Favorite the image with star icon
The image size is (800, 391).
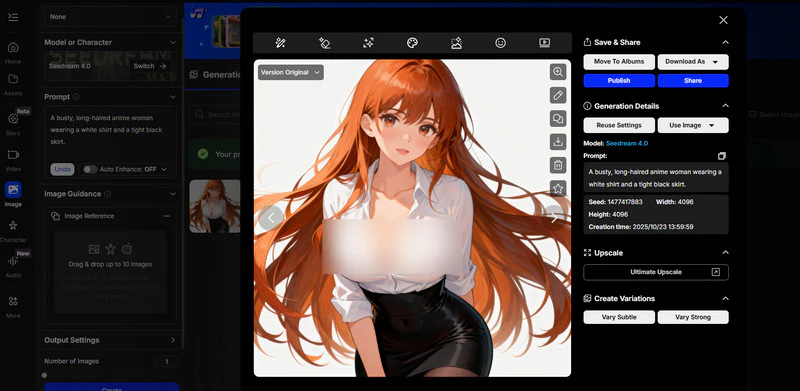click(x=558, y=188)
